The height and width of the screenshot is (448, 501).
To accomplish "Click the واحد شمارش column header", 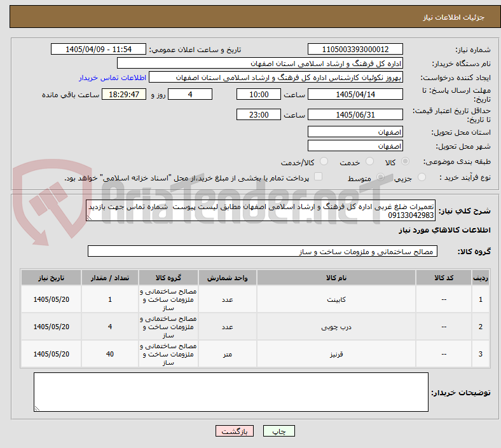I will point(227,278).
